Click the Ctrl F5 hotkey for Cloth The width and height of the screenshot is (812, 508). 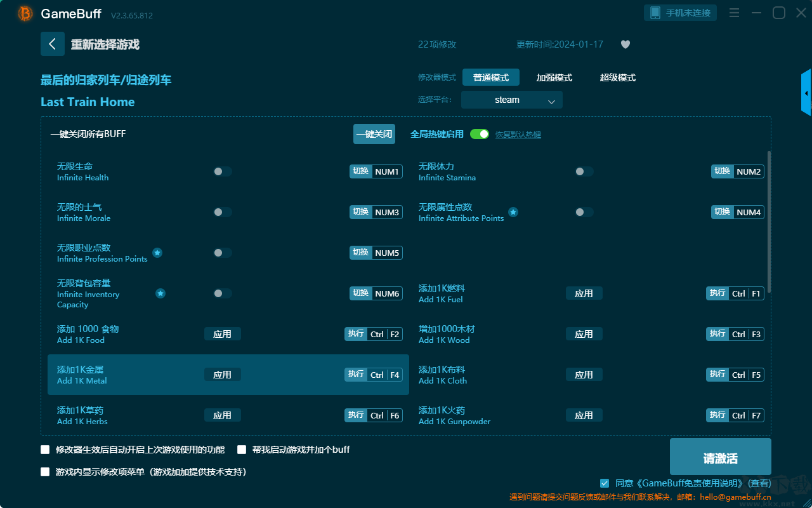pyautogui.click(x=735, y=375)
